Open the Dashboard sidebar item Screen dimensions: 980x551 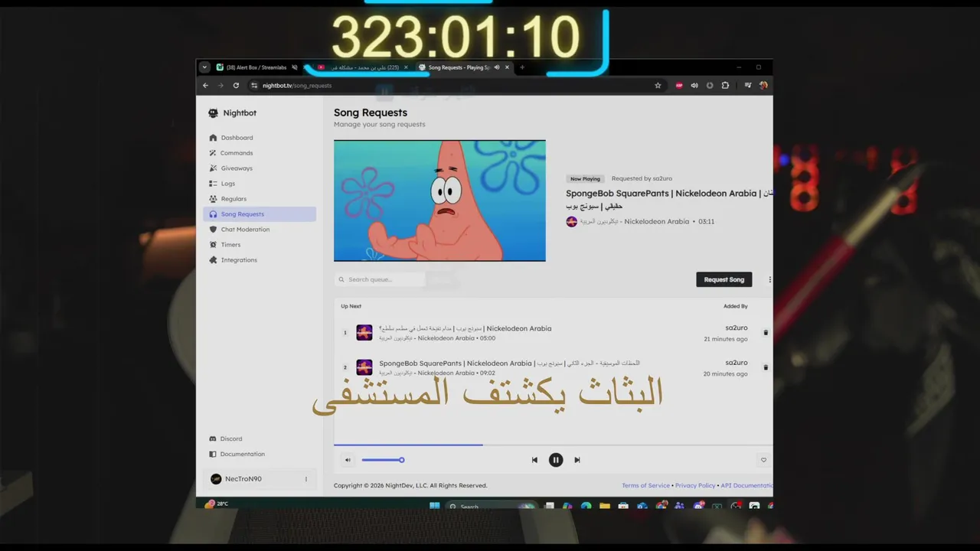260,138
